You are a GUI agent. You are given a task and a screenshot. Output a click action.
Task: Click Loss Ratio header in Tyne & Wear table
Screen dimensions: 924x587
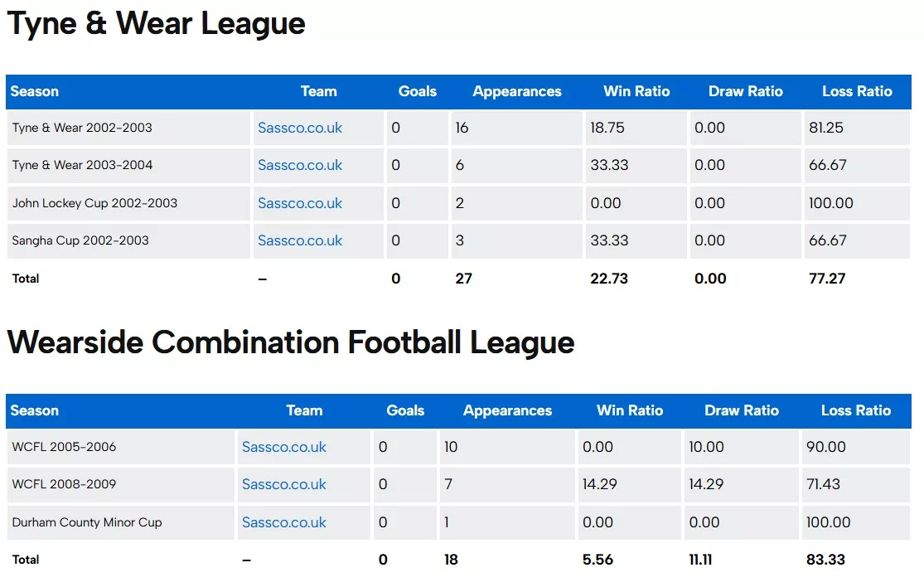(857, 91)
